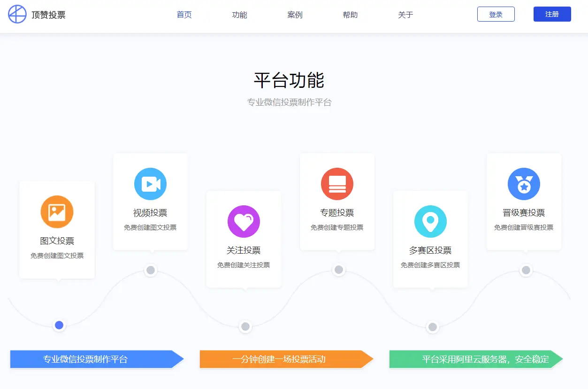Image resolution: width=588 pixels, height=389 pixels.
Task: Click 免费创建晋级赛投票 description text
Action: pyautogui.click(x=524, y=227)
